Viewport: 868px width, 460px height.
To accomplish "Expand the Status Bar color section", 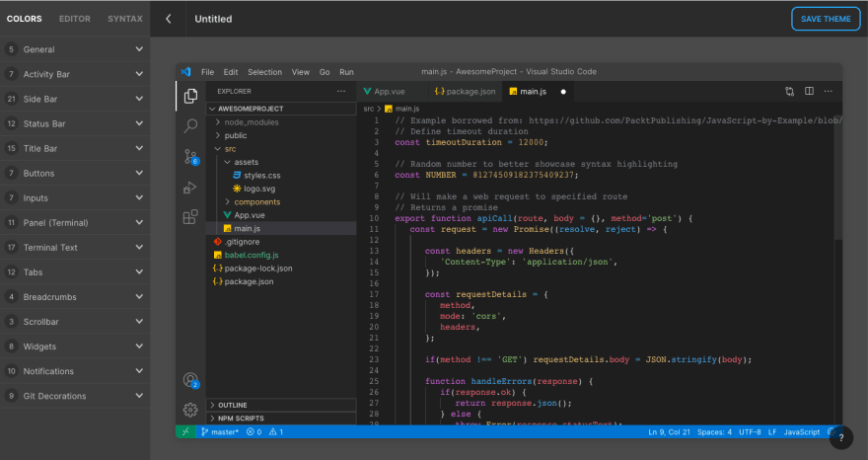I will pos(75,123).
